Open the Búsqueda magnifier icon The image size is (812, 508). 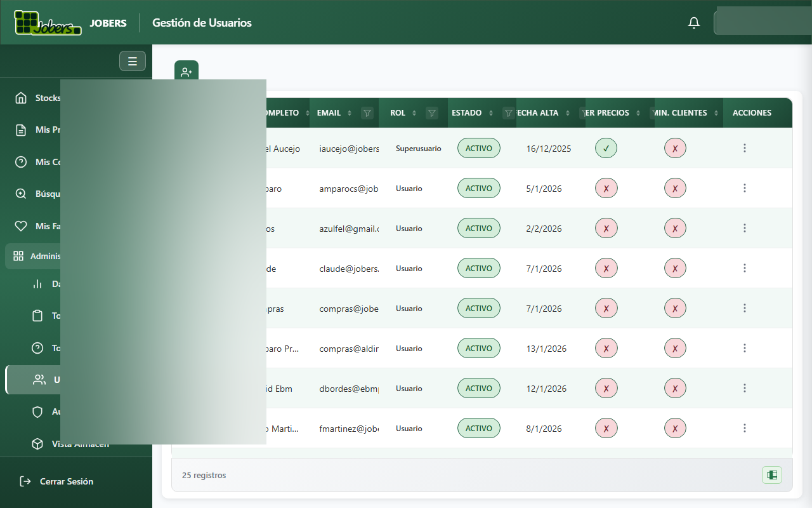pos(21,194)
